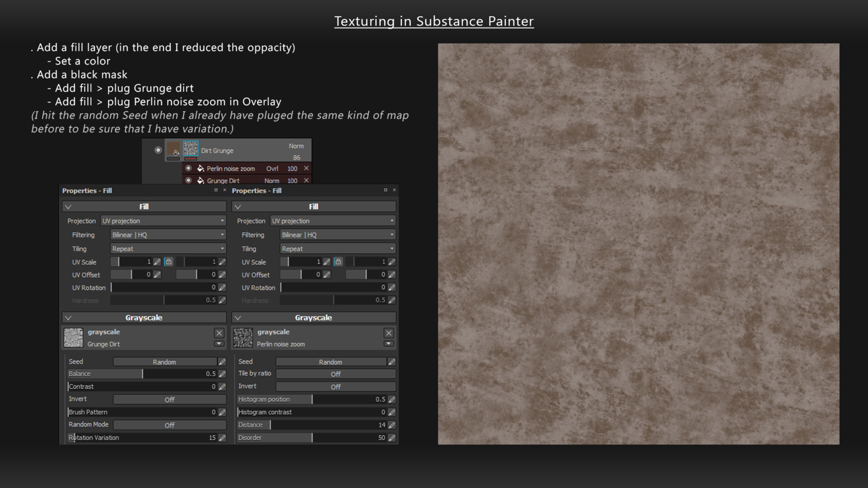
Task: Adjust the Balance slider
Action: coord(142,374)
